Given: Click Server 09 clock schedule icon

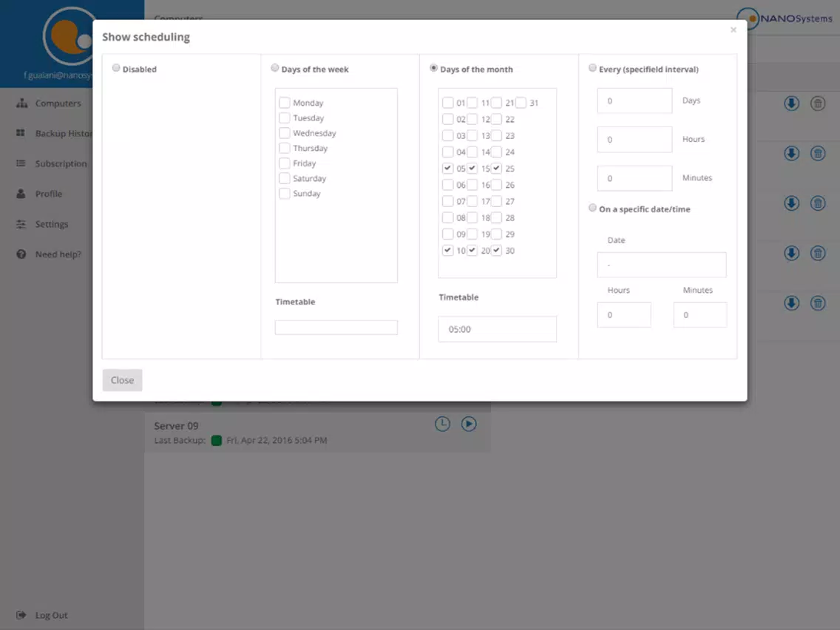Looking at the screenshot, I should point(442,424).
